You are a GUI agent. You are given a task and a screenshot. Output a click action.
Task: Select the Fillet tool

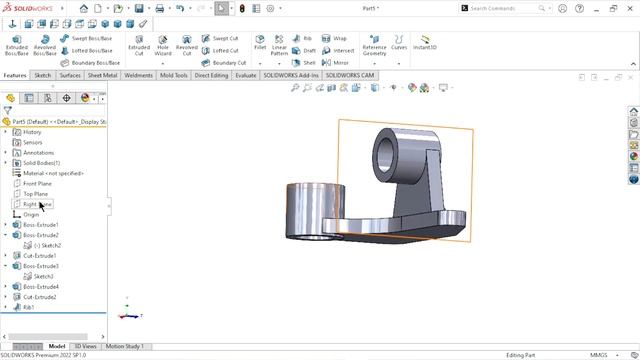[x=260, y=42]
